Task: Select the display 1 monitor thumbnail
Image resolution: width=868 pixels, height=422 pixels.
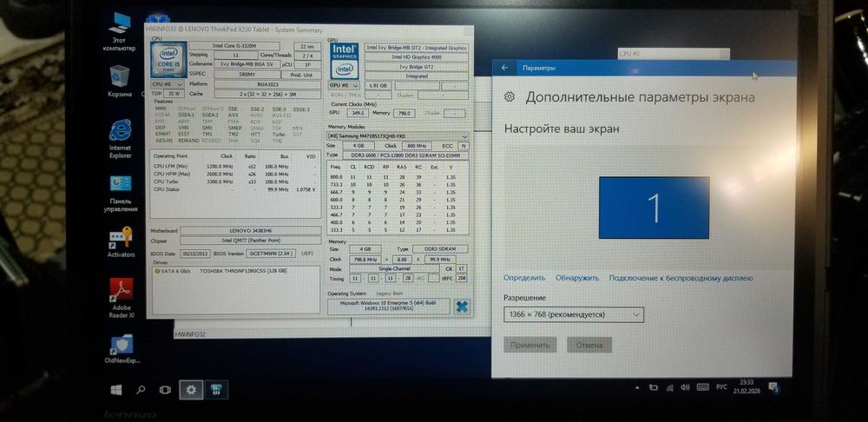Action: point(654,208)
